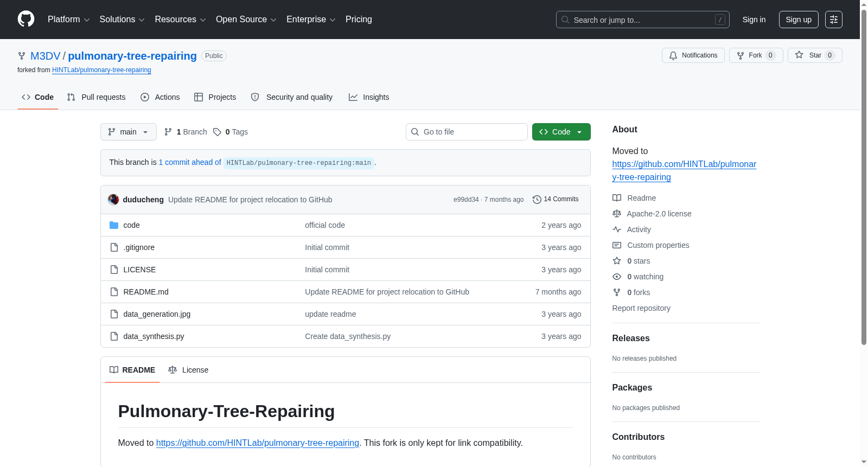The width and height of the screenshot is (868, 467).
Task: Click the fork icon before M3DV
Action: [x=22, y=56]
